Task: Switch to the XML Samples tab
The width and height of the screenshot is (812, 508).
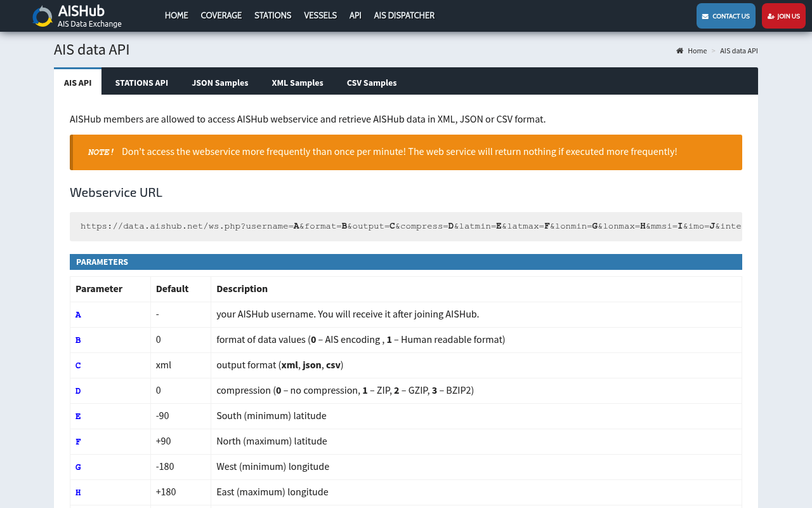Action: [x=298, y=83]
